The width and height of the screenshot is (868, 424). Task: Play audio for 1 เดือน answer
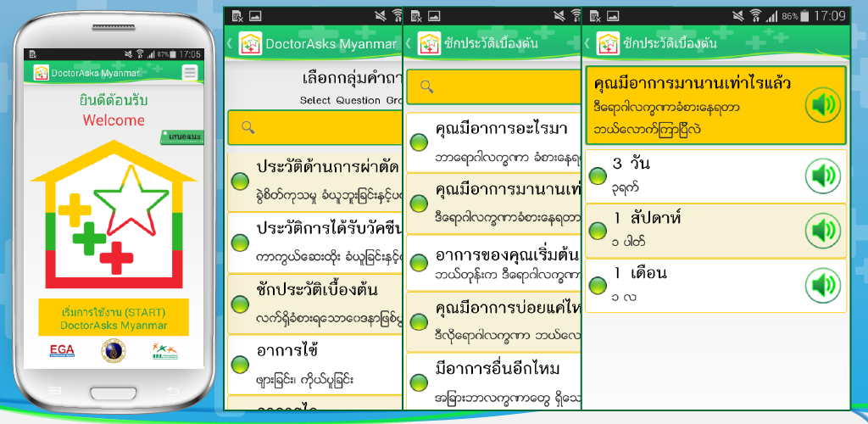pyautogui.click(x=822, y=285)
